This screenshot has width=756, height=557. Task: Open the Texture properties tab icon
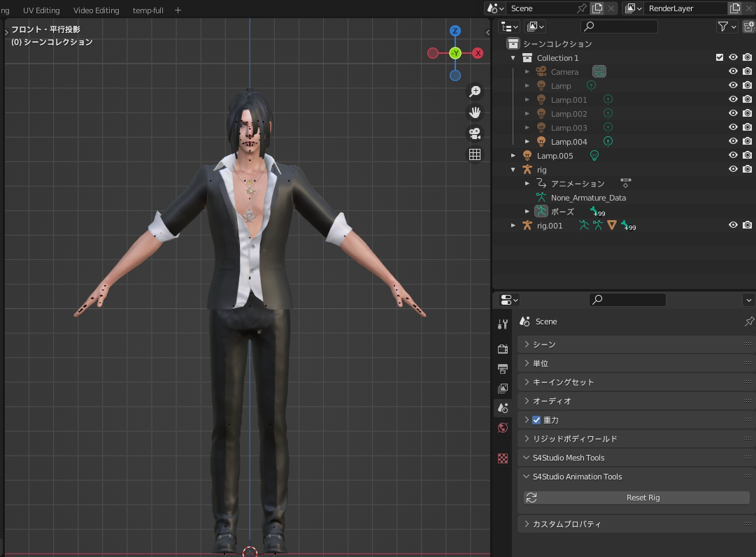[x=503, y=458]
